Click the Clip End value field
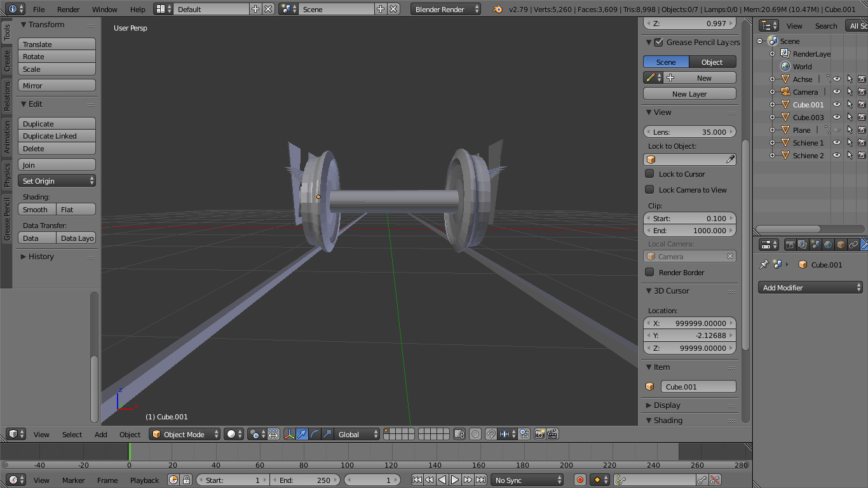Image resolution: width=868 pixels, height=488 pixels. (x=689, y=231)
